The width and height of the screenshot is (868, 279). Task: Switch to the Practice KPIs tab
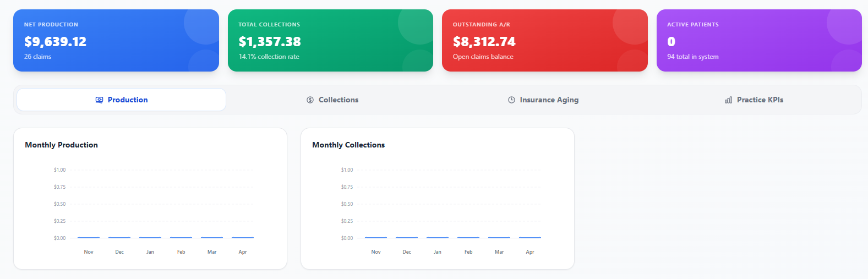pyautogui.click(x=754, y=100)
